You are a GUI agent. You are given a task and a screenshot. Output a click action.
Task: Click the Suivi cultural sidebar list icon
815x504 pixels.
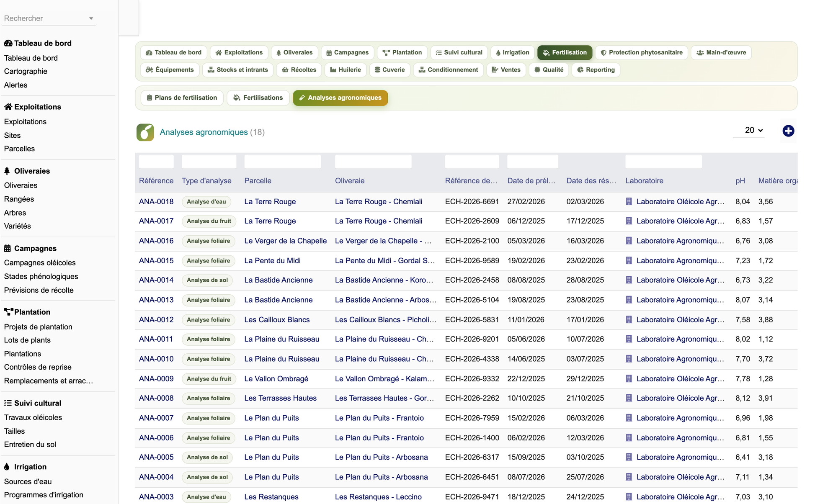(8, 403)
